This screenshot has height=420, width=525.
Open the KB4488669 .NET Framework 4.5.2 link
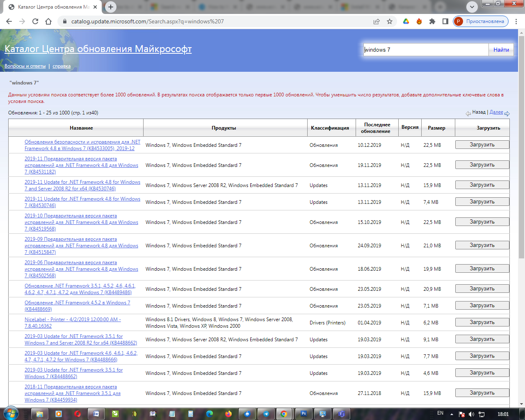pyautogui.click(x=77, y=306)
